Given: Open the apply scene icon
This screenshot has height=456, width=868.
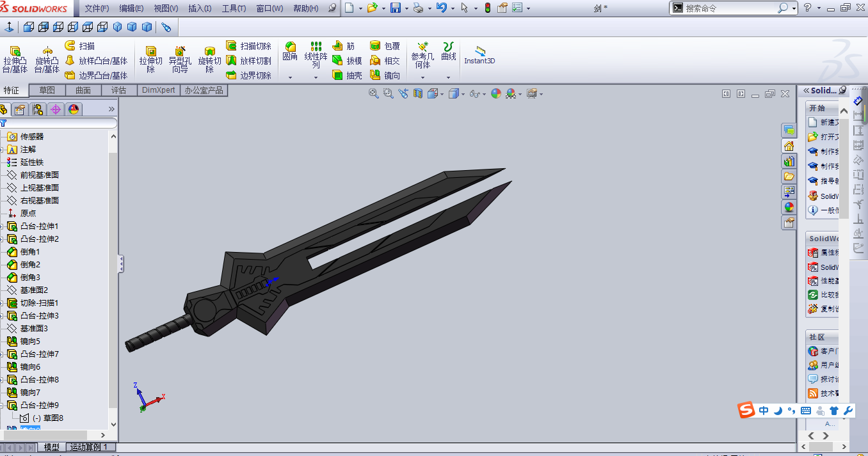Looking at the screenshot, I should pos(510,93).
